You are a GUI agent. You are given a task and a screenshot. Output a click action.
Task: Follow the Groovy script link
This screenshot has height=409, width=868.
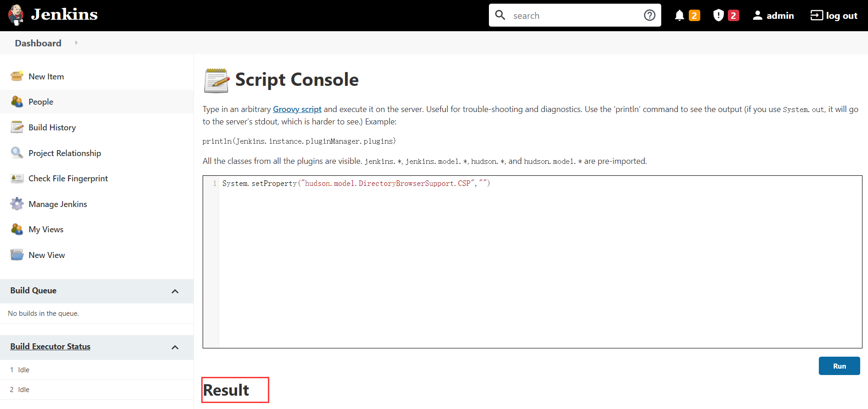pos(297,109)
